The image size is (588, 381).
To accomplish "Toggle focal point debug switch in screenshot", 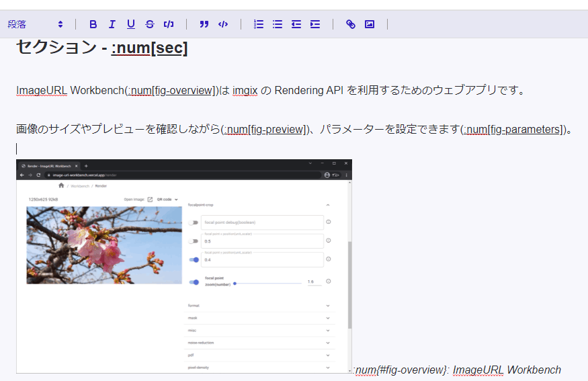I will (x=194, y=222).
